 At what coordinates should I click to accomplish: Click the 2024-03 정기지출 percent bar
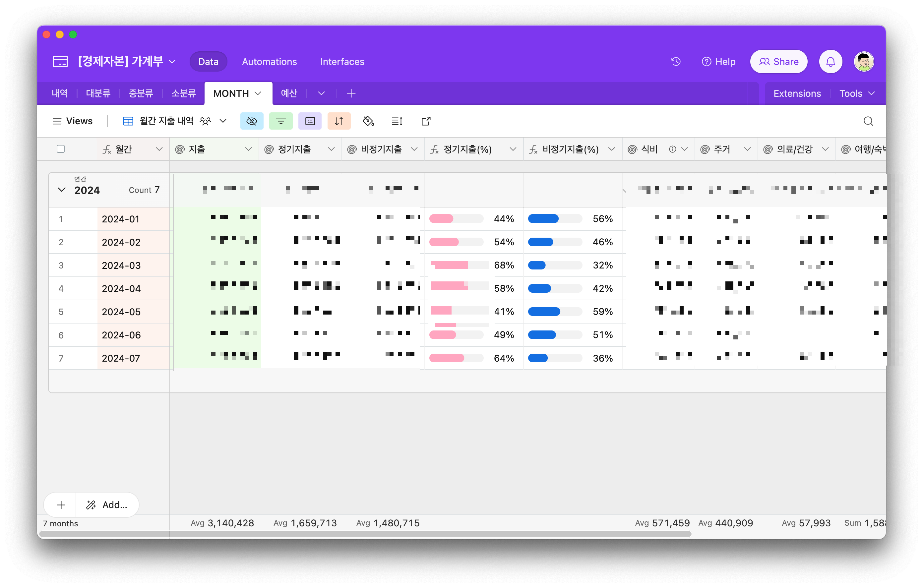click(456, 265)
